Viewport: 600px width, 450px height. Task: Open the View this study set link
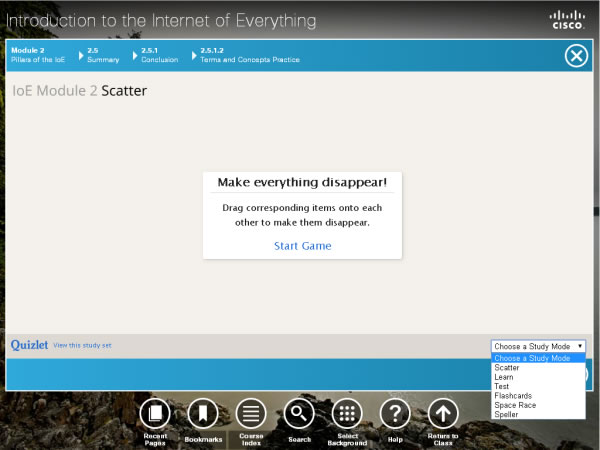(82, 345)
